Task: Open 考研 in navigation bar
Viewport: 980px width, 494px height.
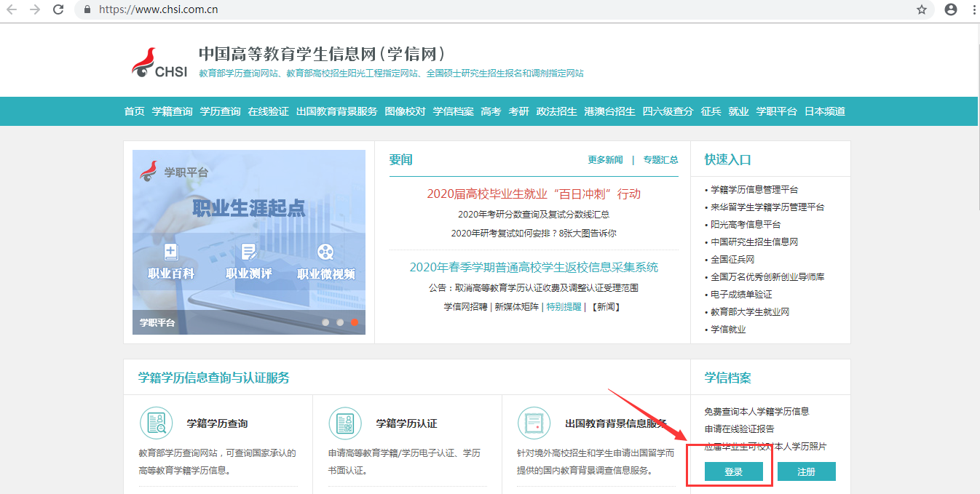Action: (x=518, y=111)
